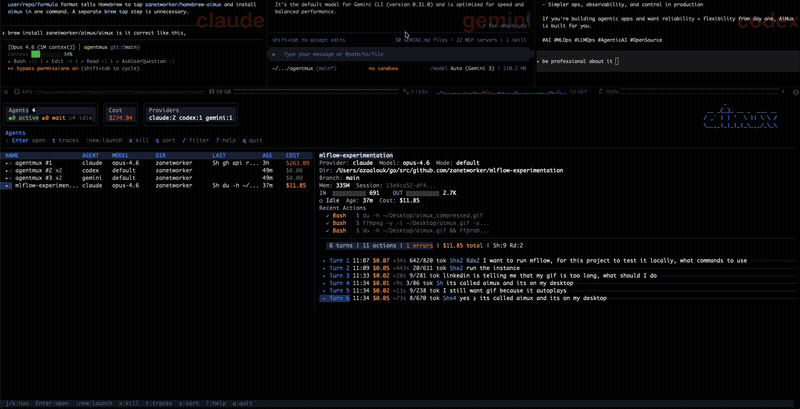This screenshot has height=409, width=800.
Task: Click the memory 59 GB indicator
Action: coord(221,92)
